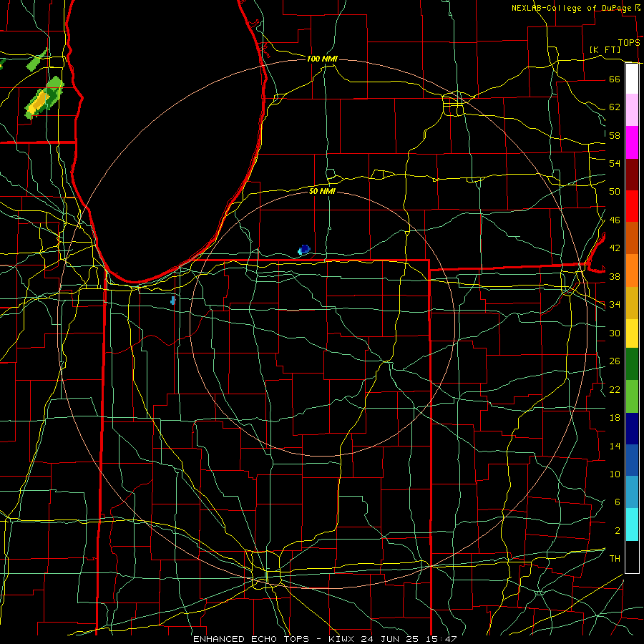Click the '[K FT]' units label
Viewport: 644px width, 644px height.
tap(605, 49)
